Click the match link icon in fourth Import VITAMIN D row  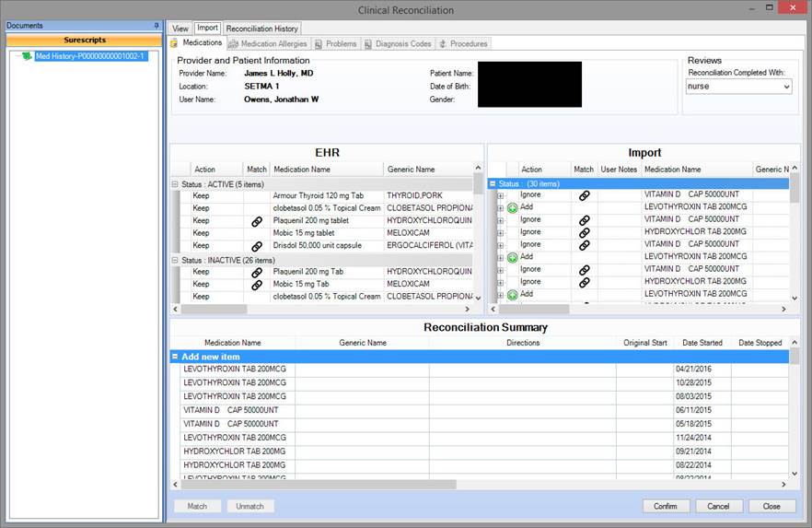(x=584, y=270)
